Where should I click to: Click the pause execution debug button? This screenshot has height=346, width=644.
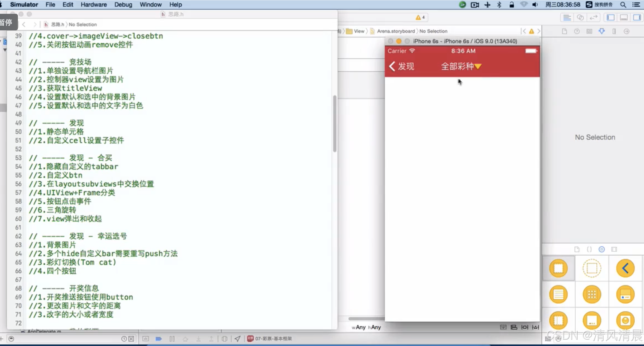pyautogui.click(x=172, y=339)
